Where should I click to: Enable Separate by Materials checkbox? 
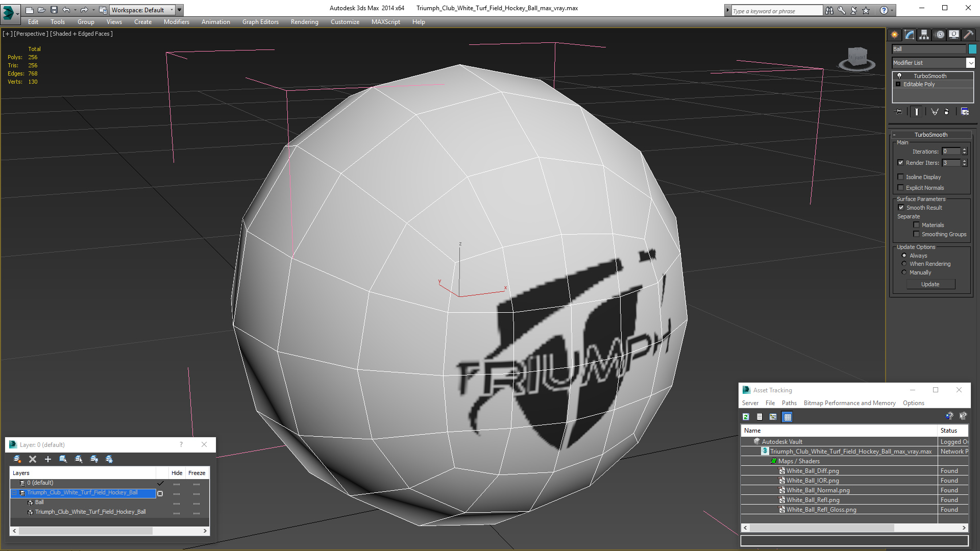coord(917,225)
